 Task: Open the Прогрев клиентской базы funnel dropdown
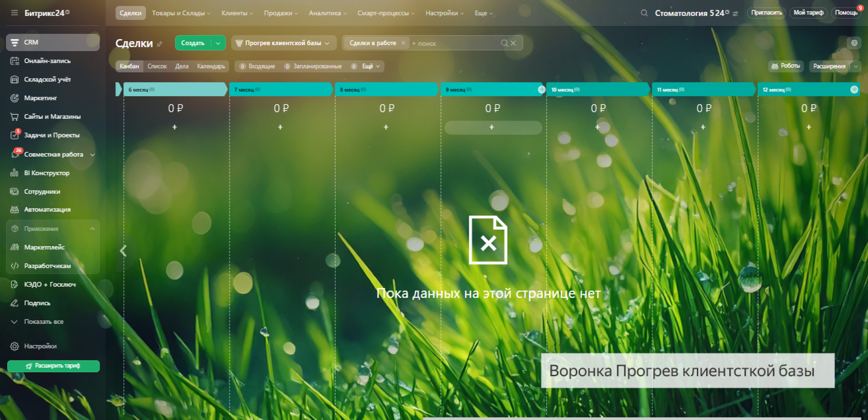[x=284, y=43]
